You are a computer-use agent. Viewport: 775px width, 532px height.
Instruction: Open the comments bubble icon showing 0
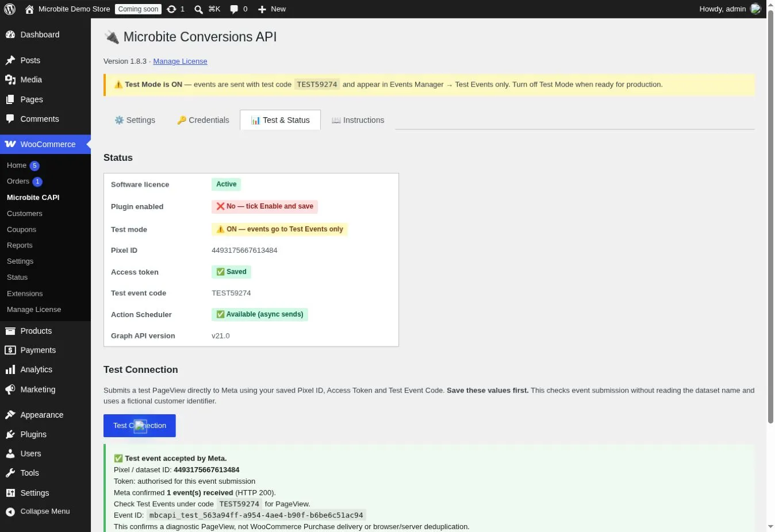234,9
